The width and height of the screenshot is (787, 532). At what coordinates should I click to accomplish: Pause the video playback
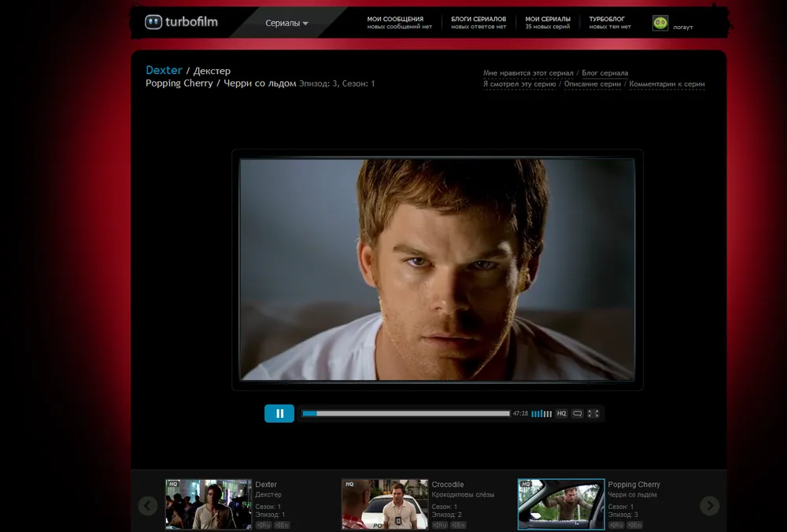coord(279,413)
